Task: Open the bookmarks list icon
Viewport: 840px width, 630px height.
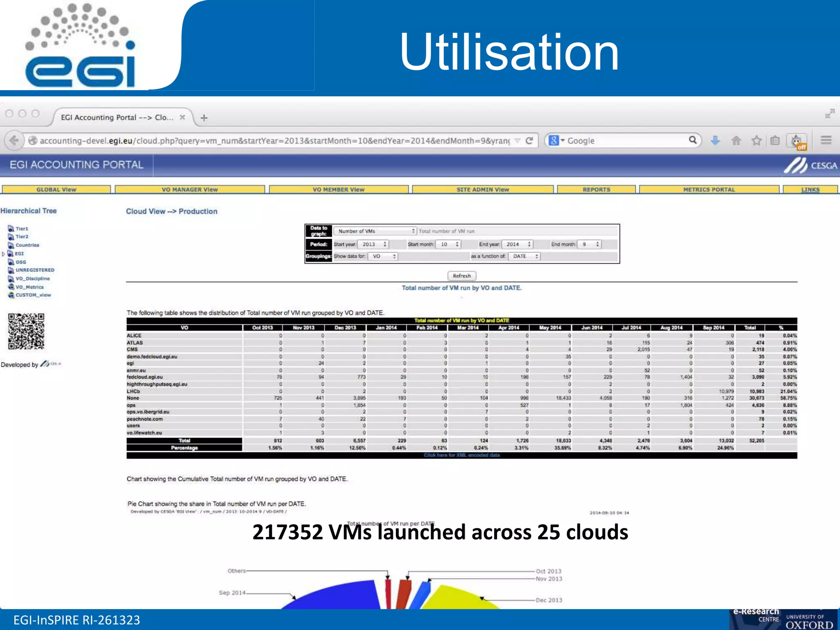Action: click(775, 141)
